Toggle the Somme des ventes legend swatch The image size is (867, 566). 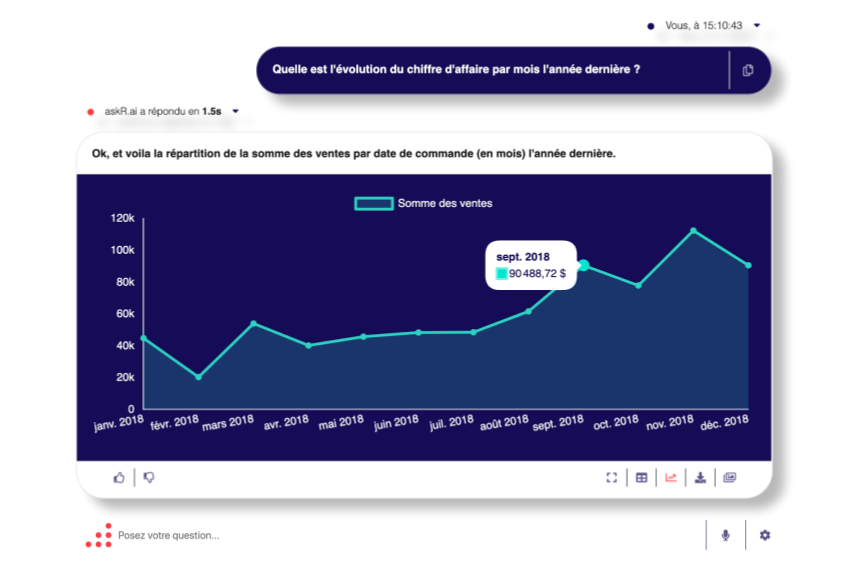[374, 203]
